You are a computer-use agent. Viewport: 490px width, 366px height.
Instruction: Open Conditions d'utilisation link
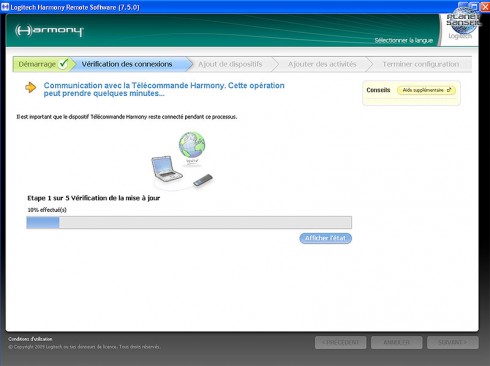30,339
